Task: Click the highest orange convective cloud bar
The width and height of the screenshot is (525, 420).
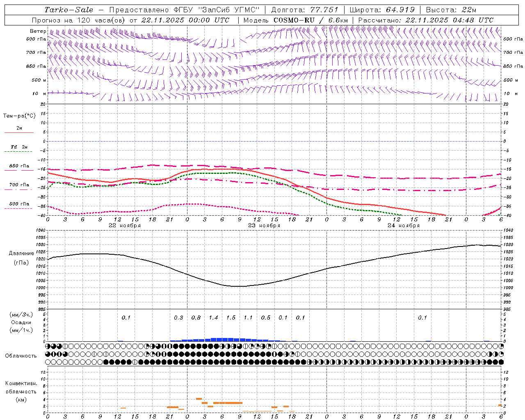Action: coord(199,399)
